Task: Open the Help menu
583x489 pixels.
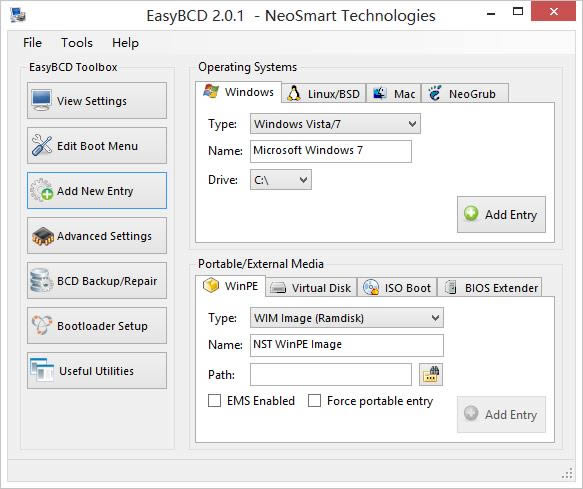Action: (x=125, y=43)
